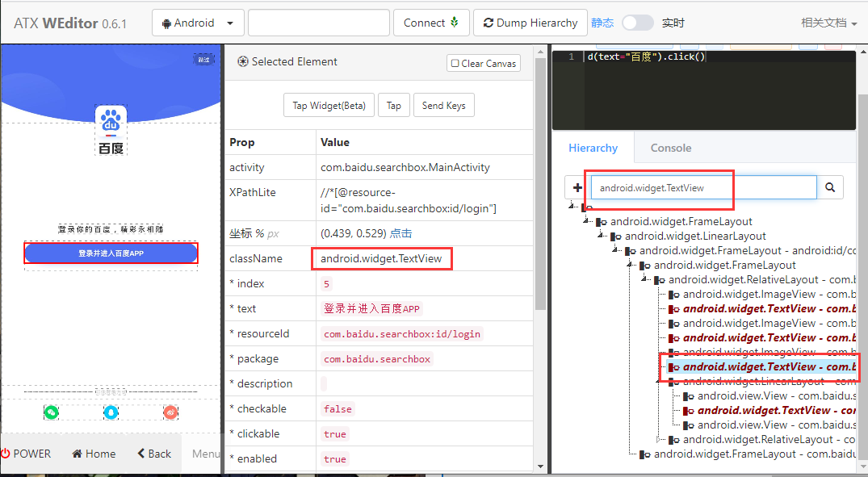The width and height of the screenshot is (868, 477).
Task: Enable the Clear Canvas checkbox
Action: pos(456,63)
